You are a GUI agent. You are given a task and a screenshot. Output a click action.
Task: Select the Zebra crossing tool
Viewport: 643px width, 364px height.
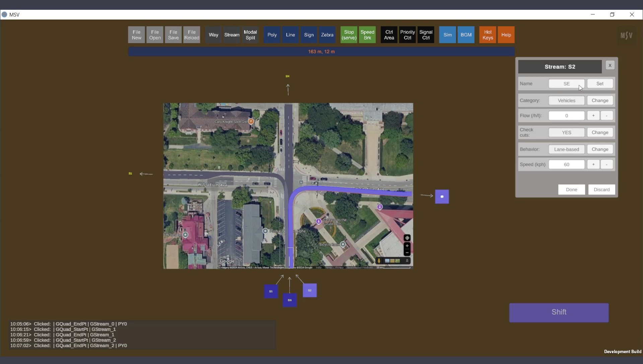pyautogui.click(x=327, y=35)
